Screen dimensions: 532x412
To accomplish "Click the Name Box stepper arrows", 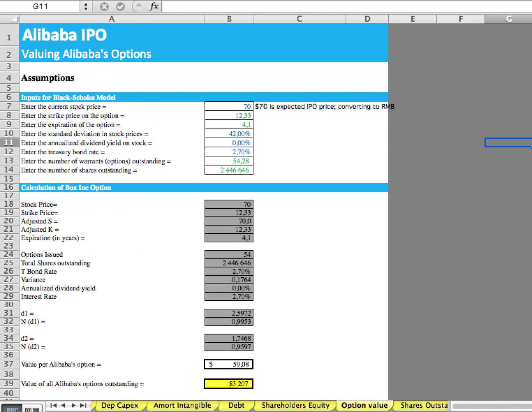I will [x=86, y=6].
